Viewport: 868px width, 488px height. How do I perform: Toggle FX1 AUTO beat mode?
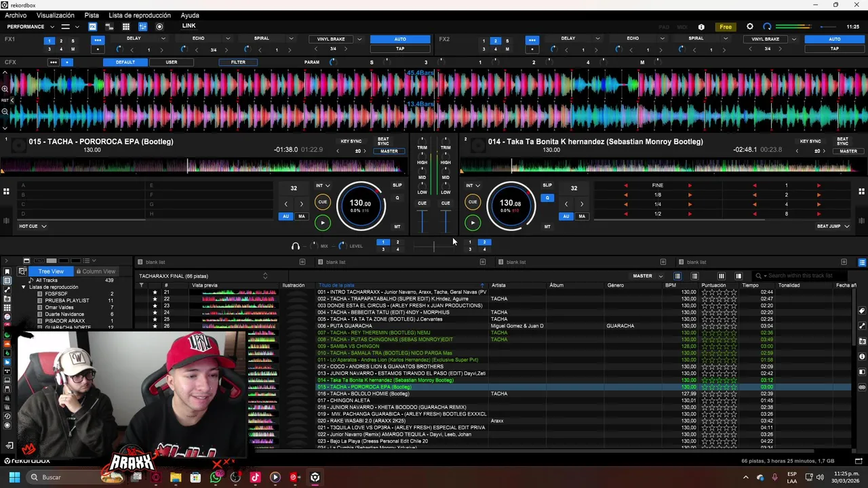(400, 39)
